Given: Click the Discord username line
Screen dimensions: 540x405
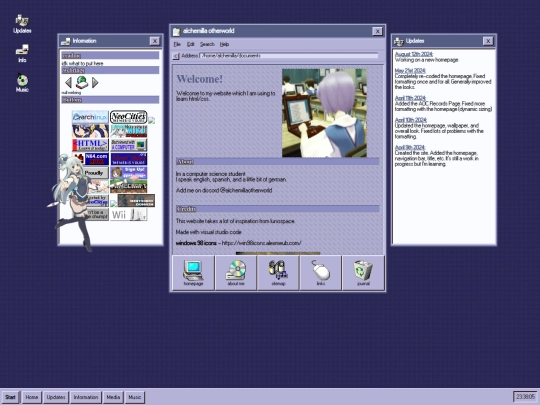Looking at the screenshot, I should (x=224, y=190).
